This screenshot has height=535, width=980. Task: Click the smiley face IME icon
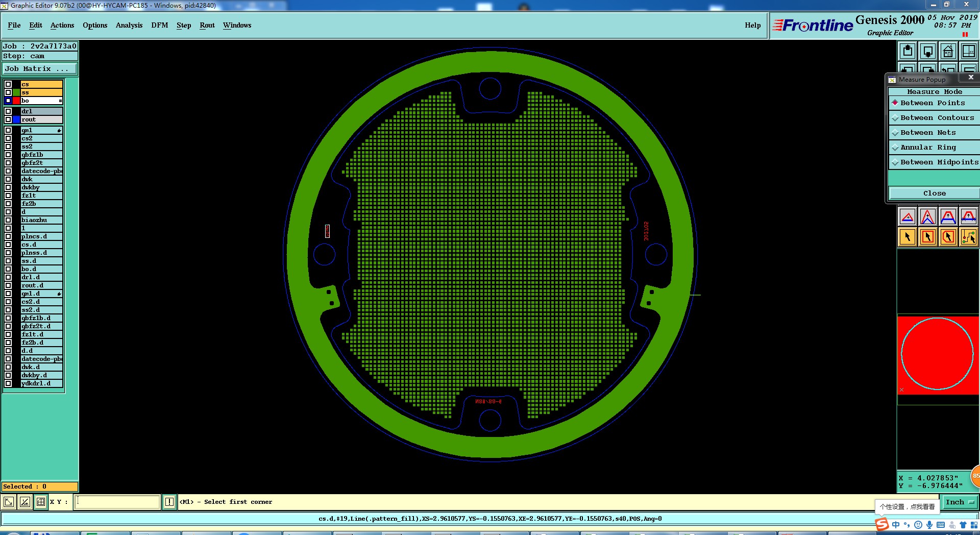918,525
